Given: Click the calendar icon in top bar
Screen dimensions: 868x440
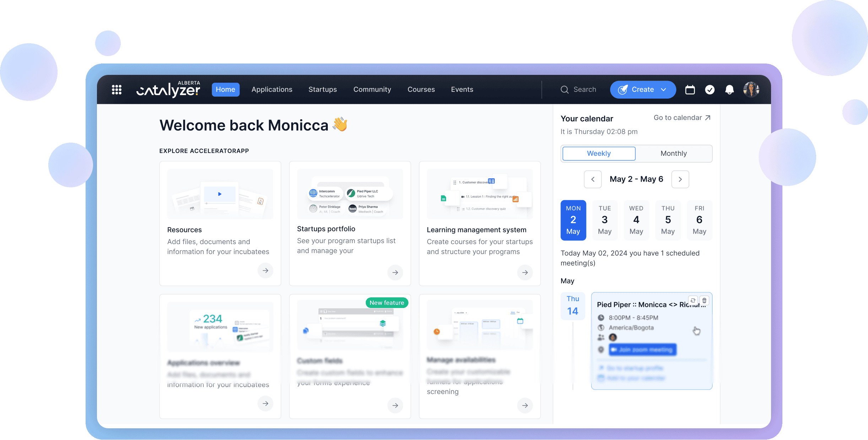Looking at the screenshot, I should [x=690, y=90].
